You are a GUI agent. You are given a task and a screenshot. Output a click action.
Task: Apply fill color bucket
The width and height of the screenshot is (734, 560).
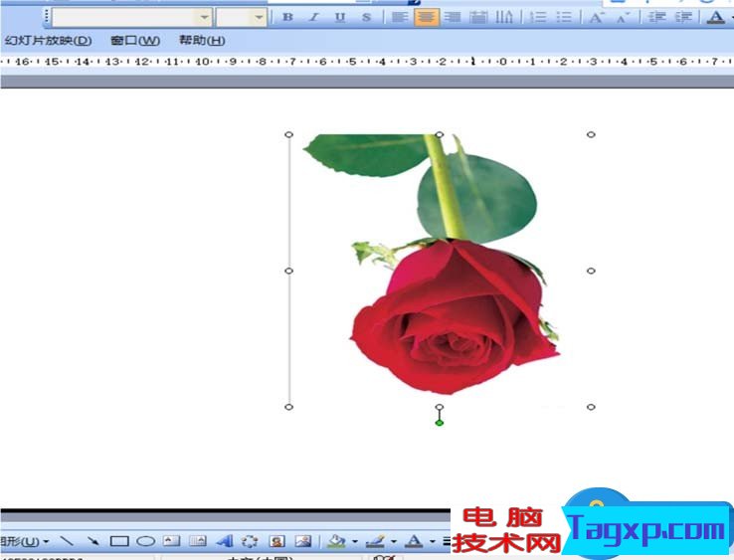335,542
